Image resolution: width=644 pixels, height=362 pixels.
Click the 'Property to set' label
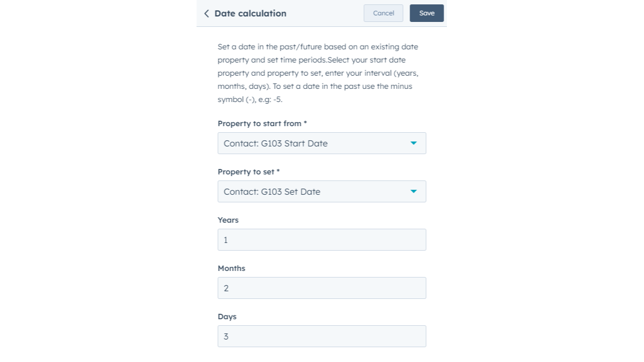(x=245, y=172)
